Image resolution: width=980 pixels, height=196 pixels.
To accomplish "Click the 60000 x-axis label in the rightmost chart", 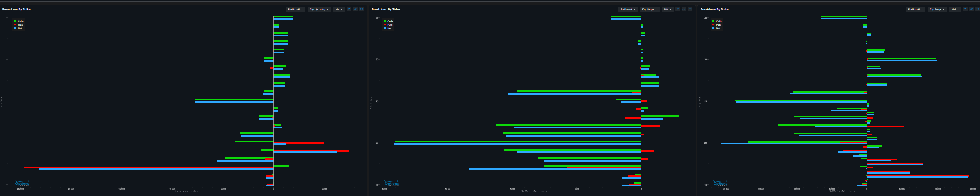I will pos(973,189).
